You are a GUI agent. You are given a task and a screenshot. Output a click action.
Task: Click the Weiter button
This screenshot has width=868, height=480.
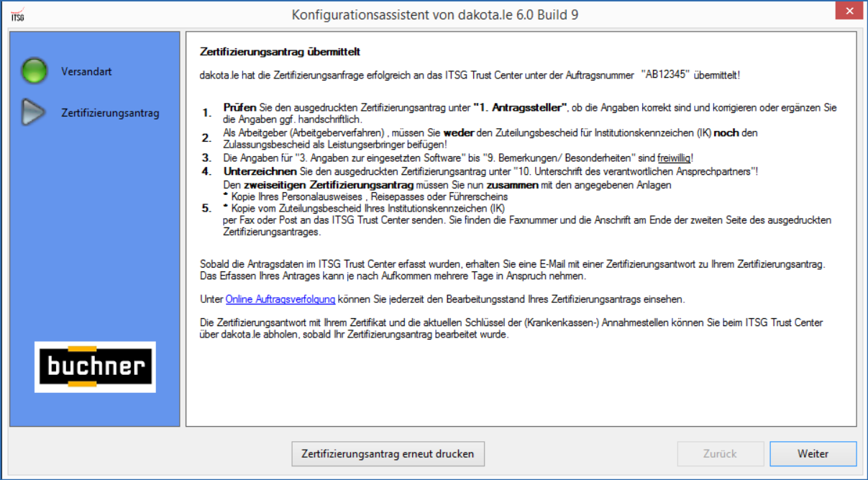(813, 453)
